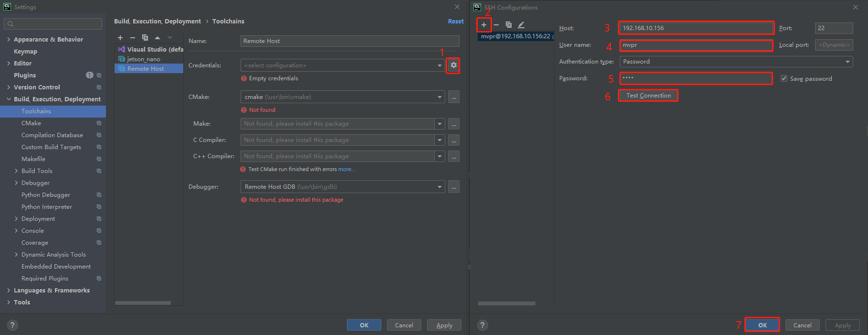Select Visual Studio toolchain entry
The height and width of the screenshot is (335, 868).
149,49
